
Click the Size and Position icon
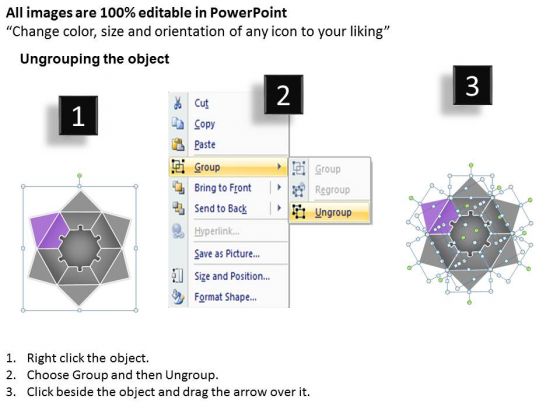click(178, 276)
